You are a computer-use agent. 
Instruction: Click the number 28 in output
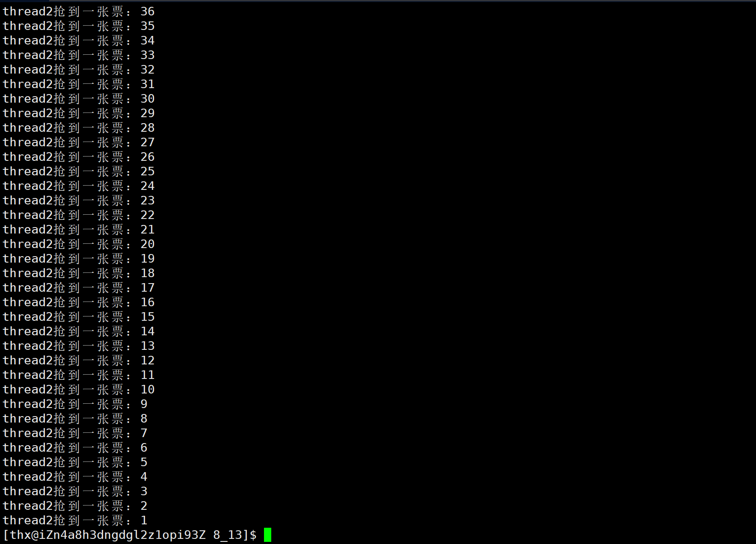[148, 128]
